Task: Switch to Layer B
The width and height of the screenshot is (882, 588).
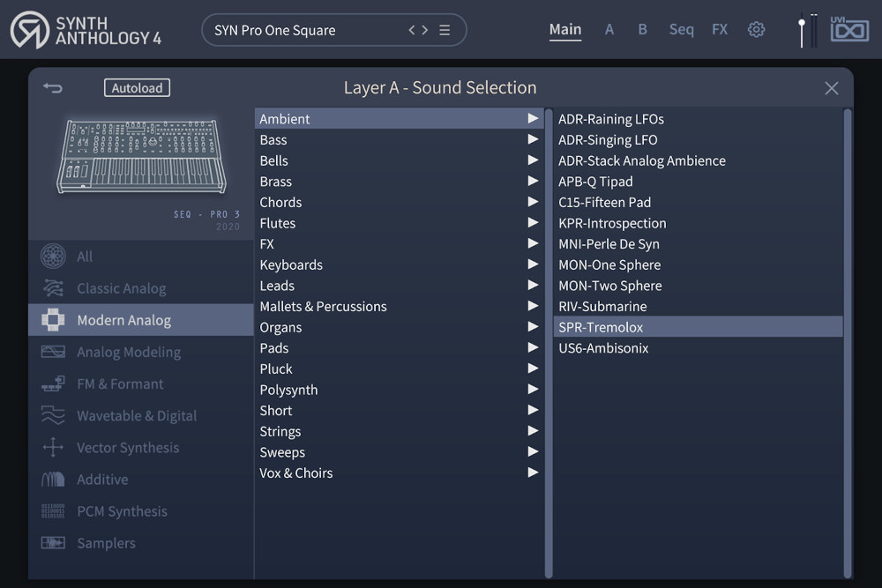Action: click(642, 29)
